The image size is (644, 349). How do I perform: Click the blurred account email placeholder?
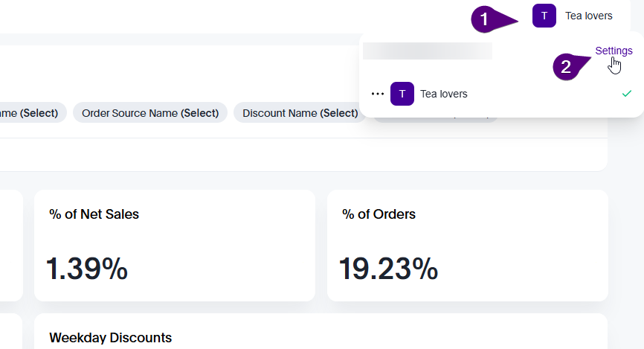tap(427, 51)
